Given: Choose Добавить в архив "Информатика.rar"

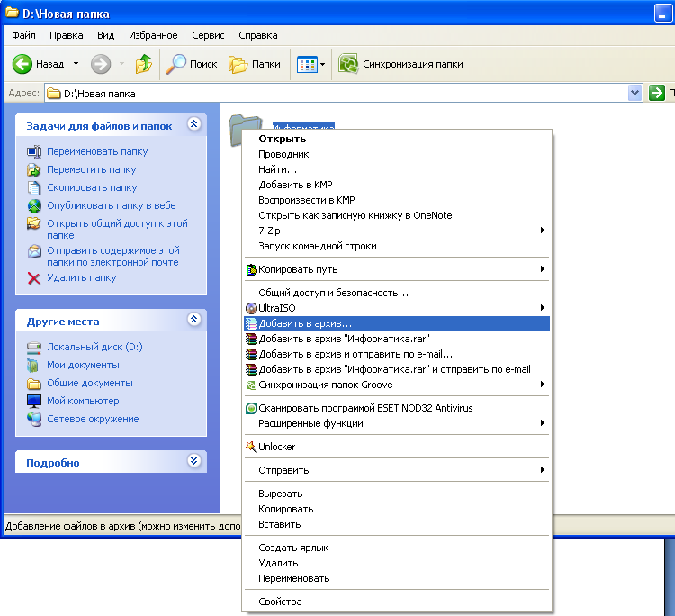Looking at the screenshot, I should [397, 339].
